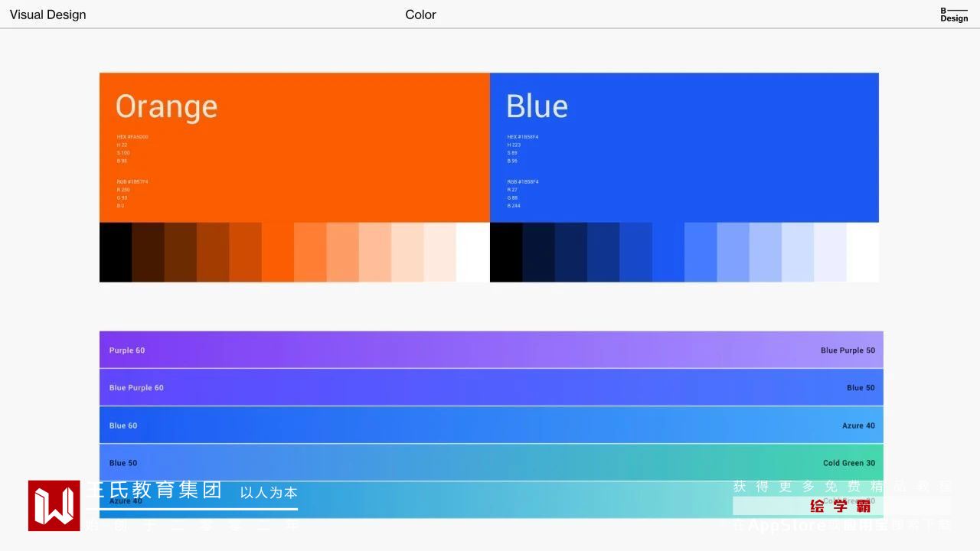Click the red W logo
The image size is (980, 551).
click(x=54, y=506)
